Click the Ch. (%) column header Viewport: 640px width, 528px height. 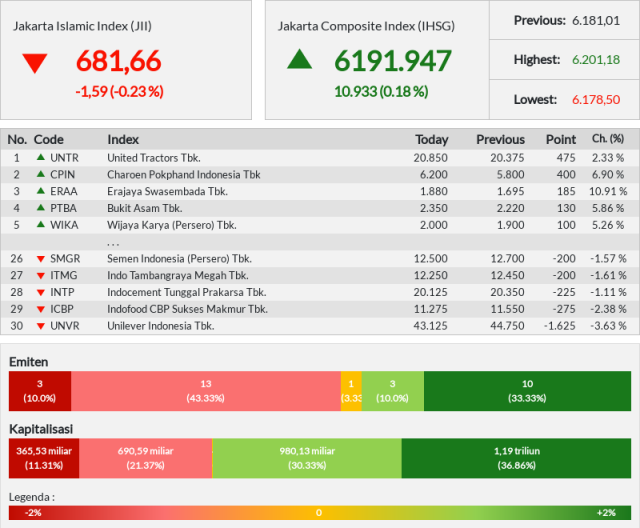[x=608, y=139]
